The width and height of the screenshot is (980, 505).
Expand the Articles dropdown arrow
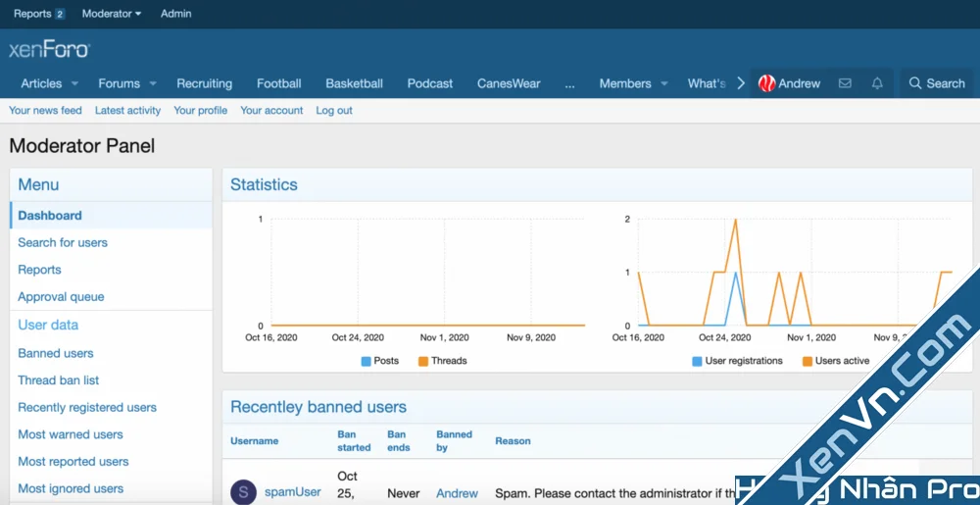tap(75, 83)
